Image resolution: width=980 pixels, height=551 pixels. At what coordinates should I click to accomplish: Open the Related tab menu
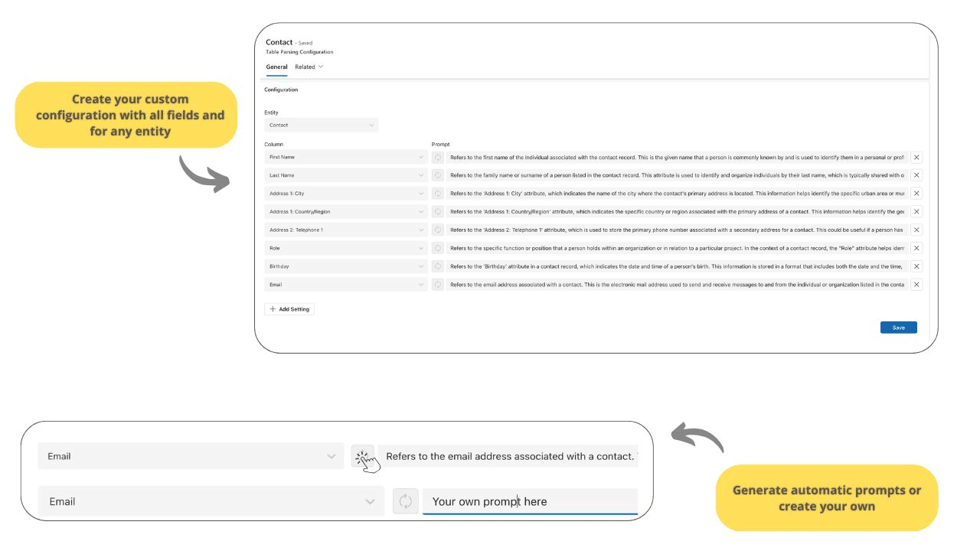309,67
